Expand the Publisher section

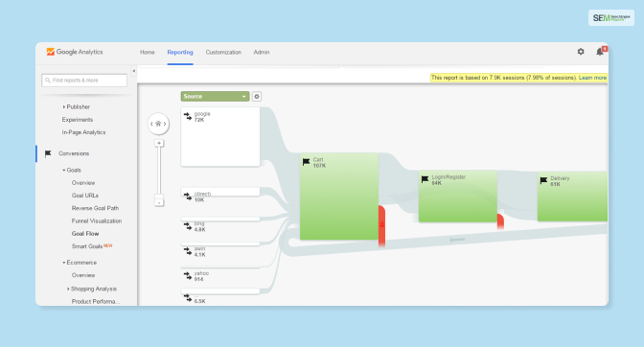tap(64, 106)
